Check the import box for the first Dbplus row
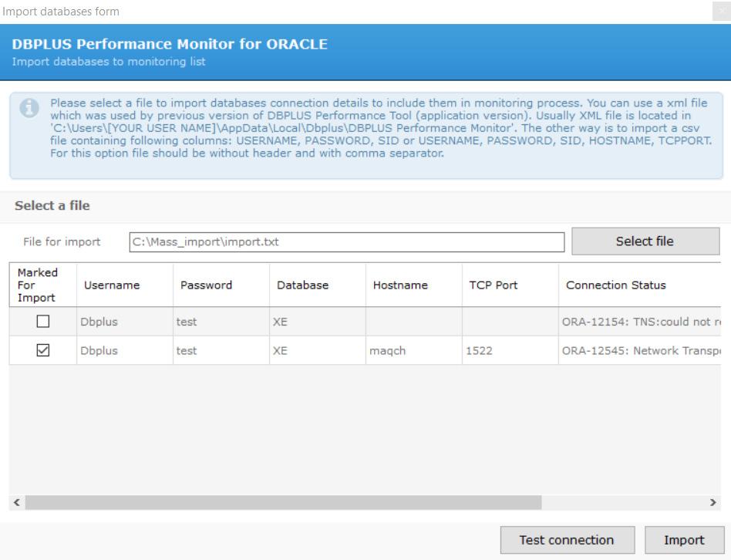Viewport: 731px width, 560px height. pos(43,321)
